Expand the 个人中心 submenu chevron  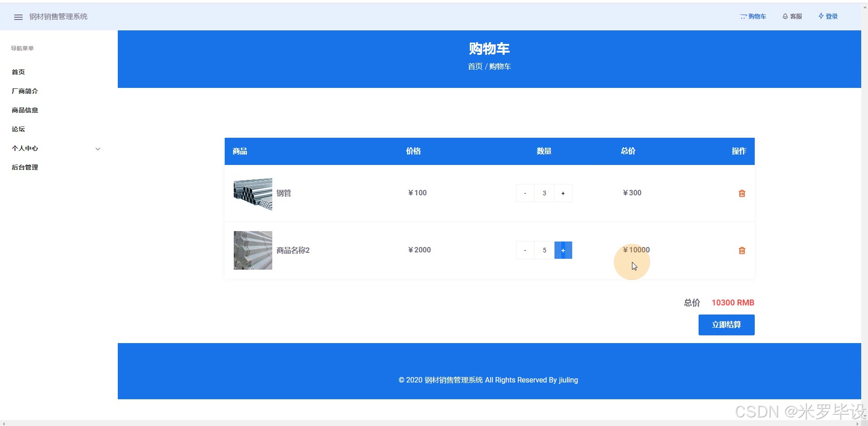pyautogui.click(x=97, y=149)
